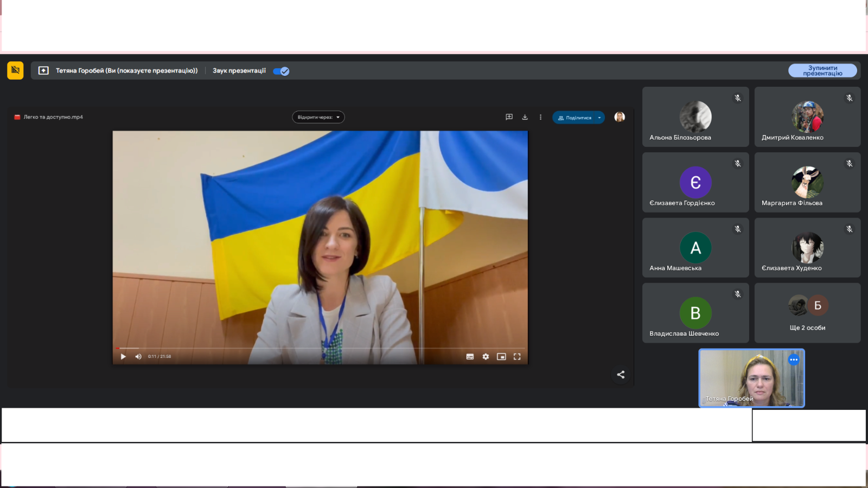Disable the Звук презентації toggle
The image size is (868, 488).
click(281, 70)
